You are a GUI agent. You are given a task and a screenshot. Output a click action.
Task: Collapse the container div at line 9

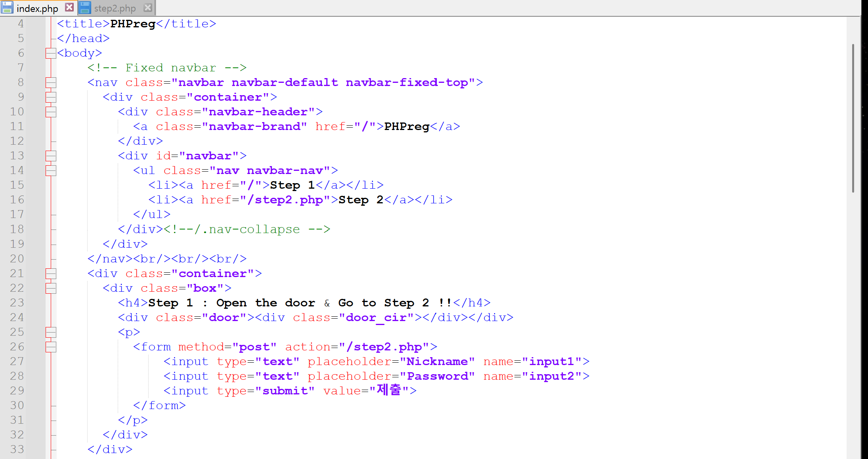(51, 97)
